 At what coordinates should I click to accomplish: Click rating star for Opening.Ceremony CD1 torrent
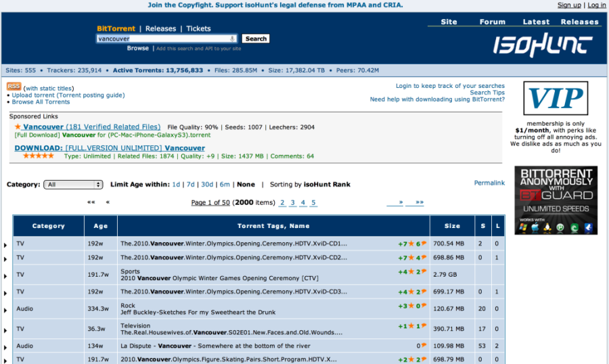(411, 244)
